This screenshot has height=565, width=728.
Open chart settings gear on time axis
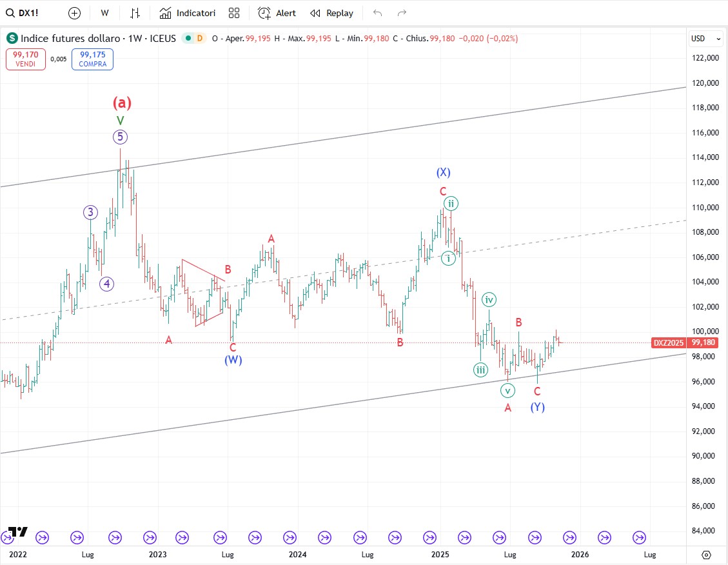pyautogui.click(x=706, y=555)
